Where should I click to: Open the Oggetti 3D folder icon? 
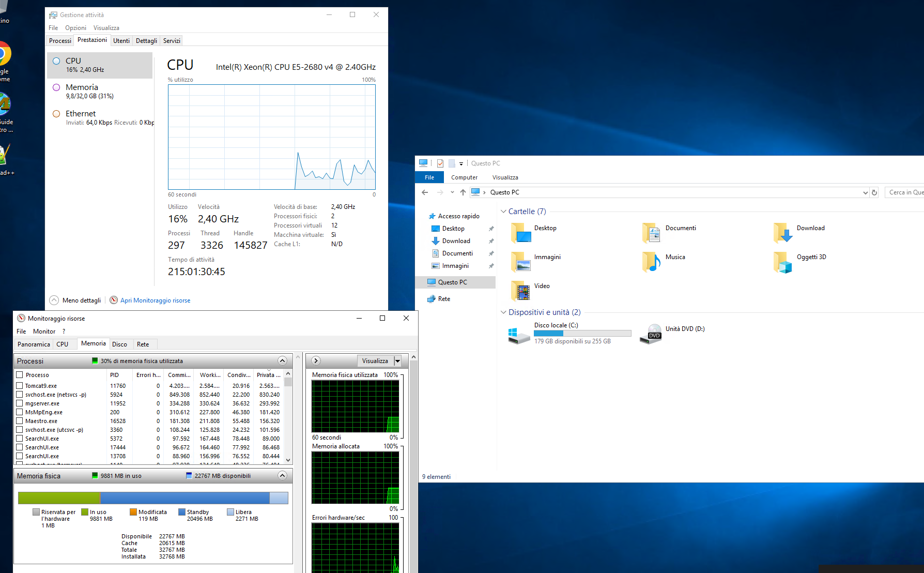(x=783, y=262)
